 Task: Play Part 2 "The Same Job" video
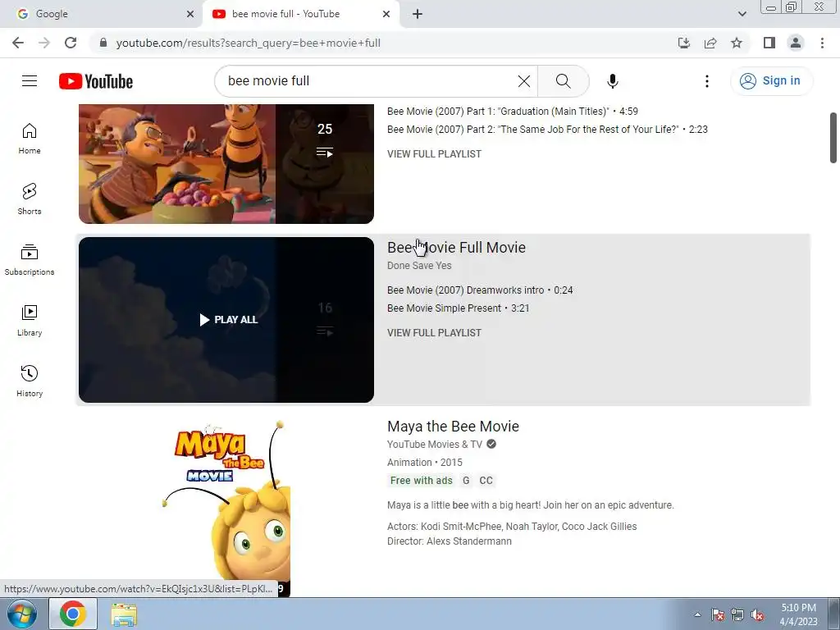[547, 130]
